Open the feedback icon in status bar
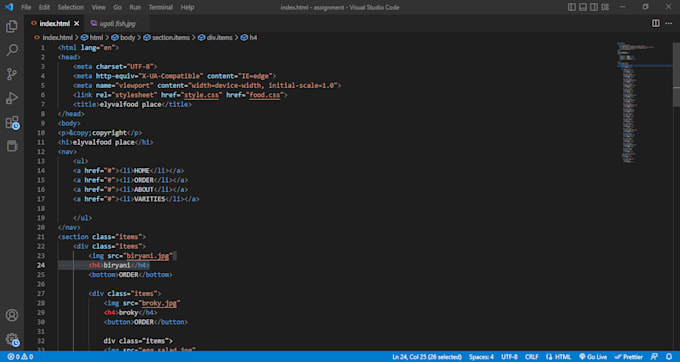 point(654,357)
